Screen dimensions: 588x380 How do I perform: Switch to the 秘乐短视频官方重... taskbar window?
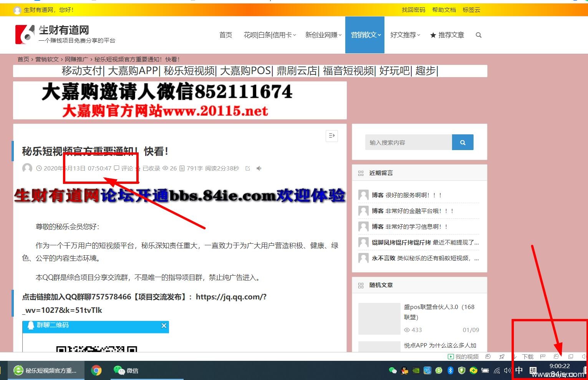pyautogui.click(x=46, y=370)
